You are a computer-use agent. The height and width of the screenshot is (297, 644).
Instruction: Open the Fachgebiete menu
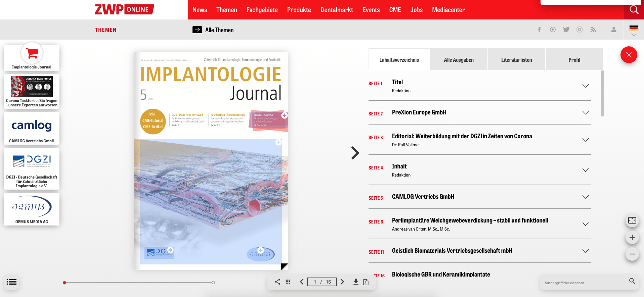(262, 10)
